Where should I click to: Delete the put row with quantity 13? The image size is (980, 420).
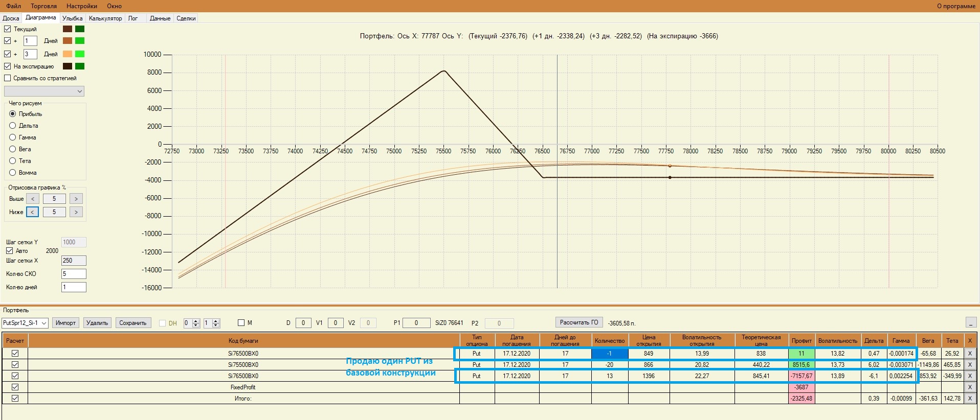[970, 376]
